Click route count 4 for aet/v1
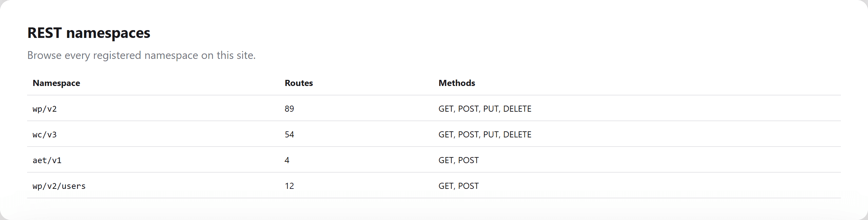This screenshot has width=868, height=220. [x=287, y=160]
